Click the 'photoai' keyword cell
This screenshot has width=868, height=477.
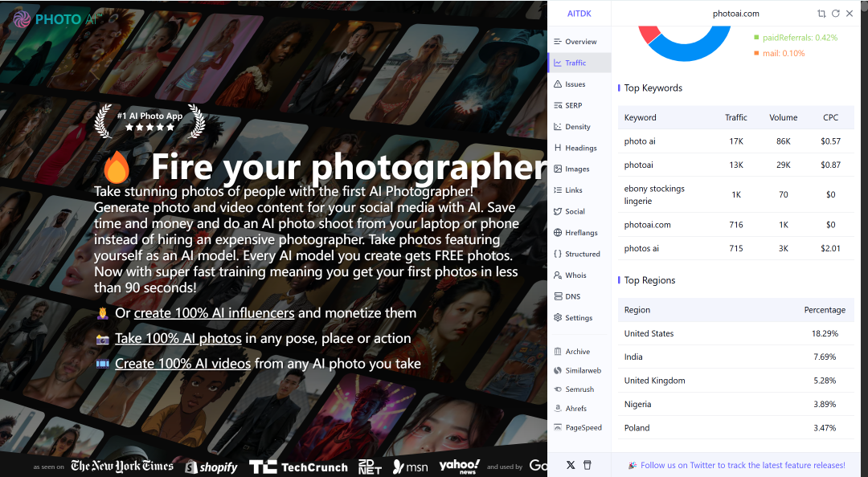pos(639,165)
